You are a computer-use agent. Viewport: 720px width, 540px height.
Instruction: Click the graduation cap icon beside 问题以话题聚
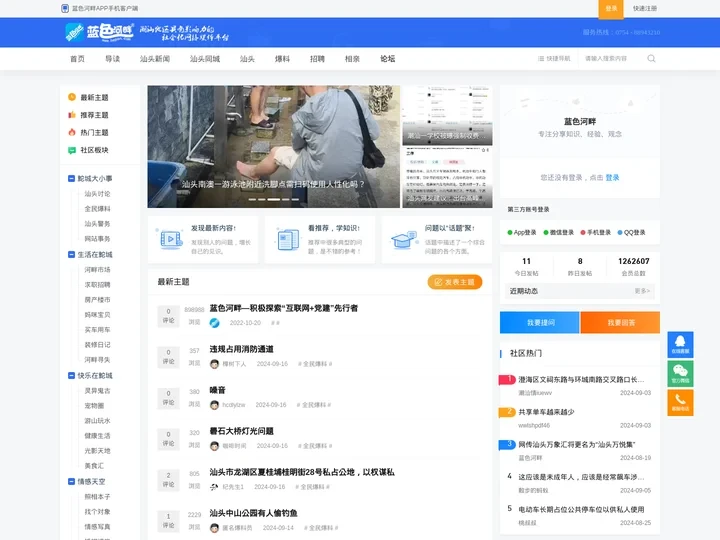tap(404, 239)
